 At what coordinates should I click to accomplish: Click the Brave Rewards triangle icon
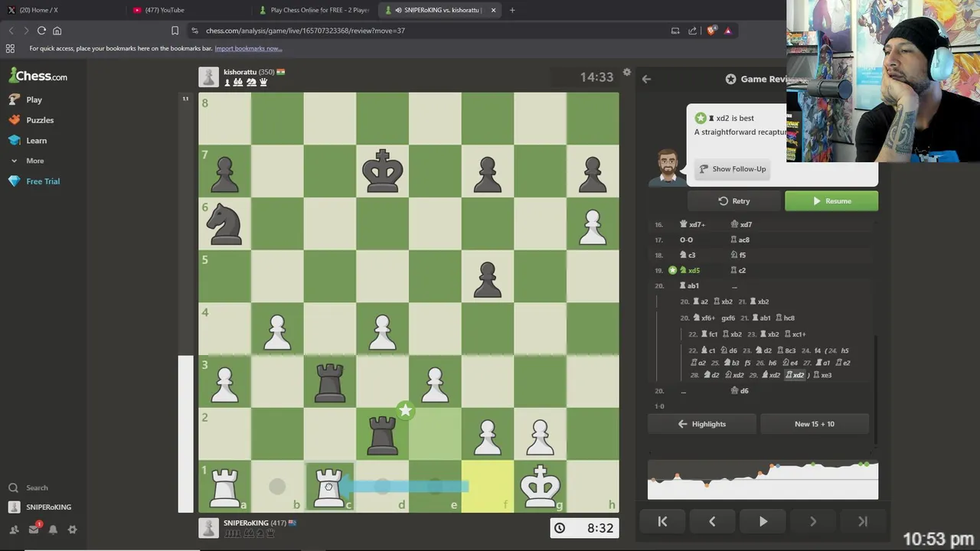point(728,31)
